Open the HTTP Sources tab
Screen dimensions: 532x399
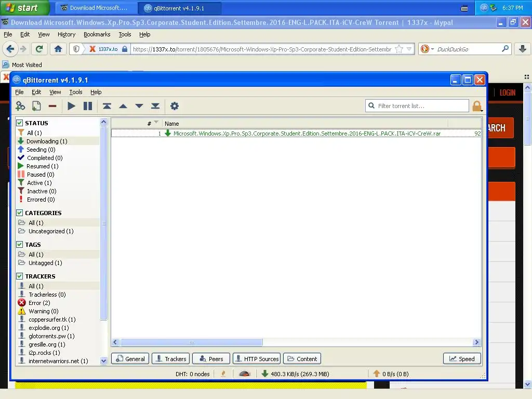coord(257,358)
